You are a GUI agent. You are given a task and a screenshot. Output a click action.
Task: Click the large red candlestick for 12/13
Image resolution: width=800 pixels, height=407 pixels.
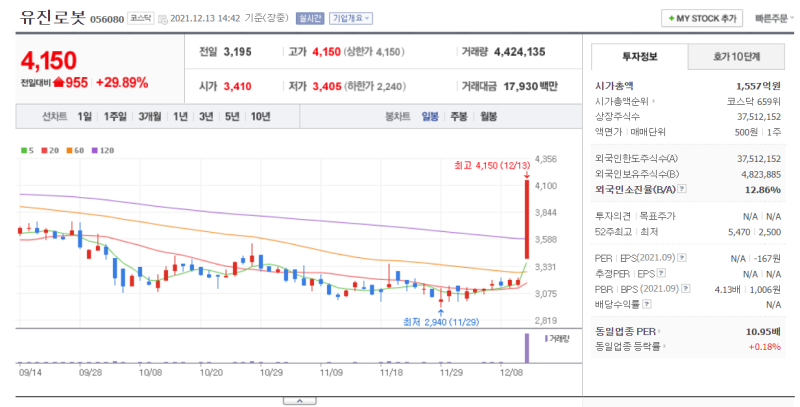(x=527, y=219)
